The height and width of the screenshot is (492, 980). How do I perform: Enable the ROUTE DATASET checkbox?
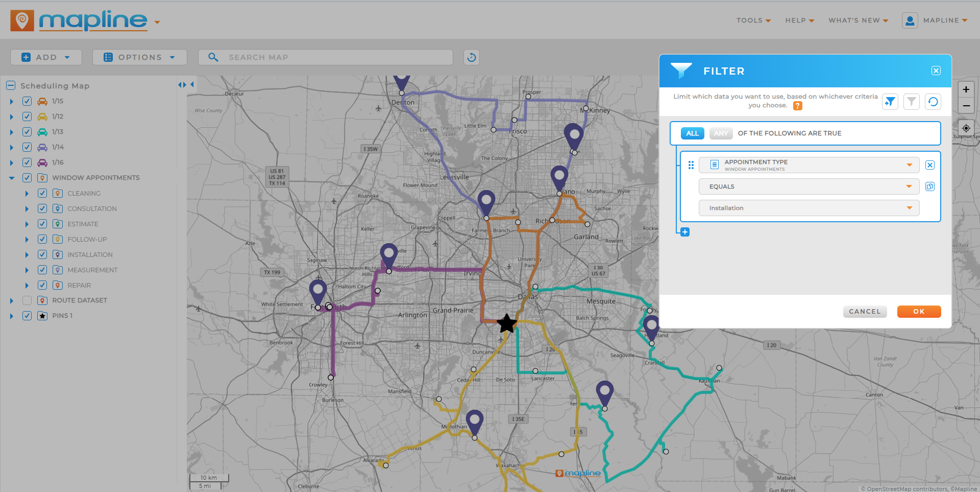tap(27, 300)
